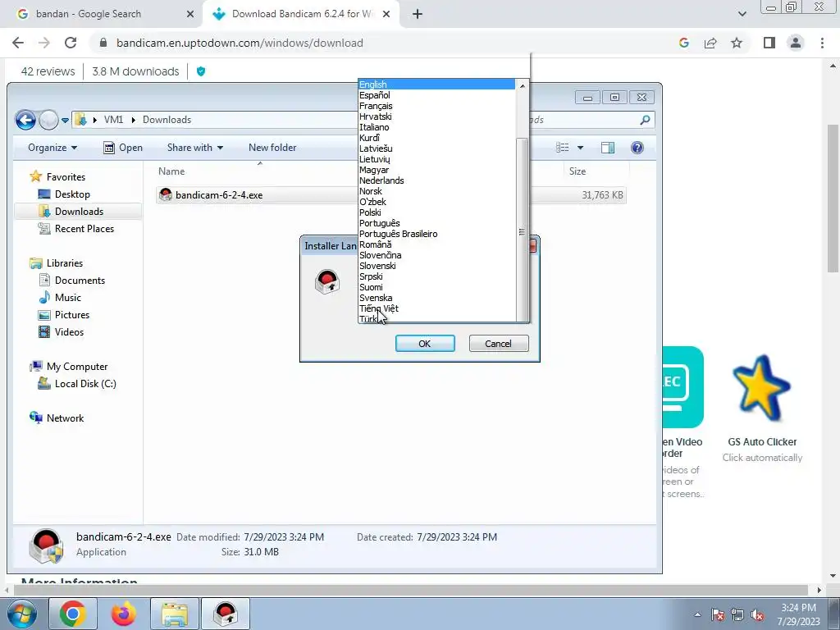Open the view options dropdown arrow
The width and height of the screenshot is (840, 630).
[x=580, y=148]
